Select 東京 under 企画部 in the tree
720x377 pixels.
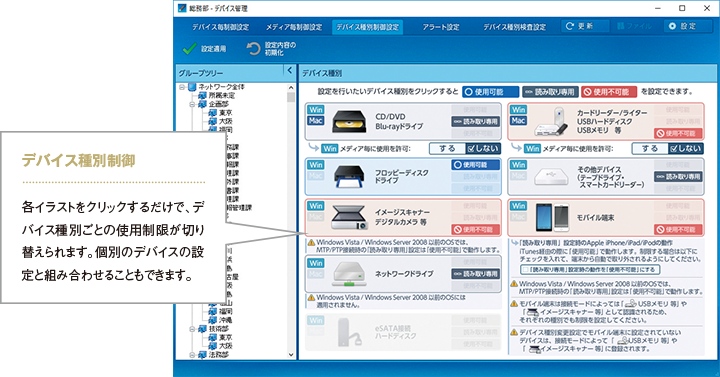click(225, 113)
